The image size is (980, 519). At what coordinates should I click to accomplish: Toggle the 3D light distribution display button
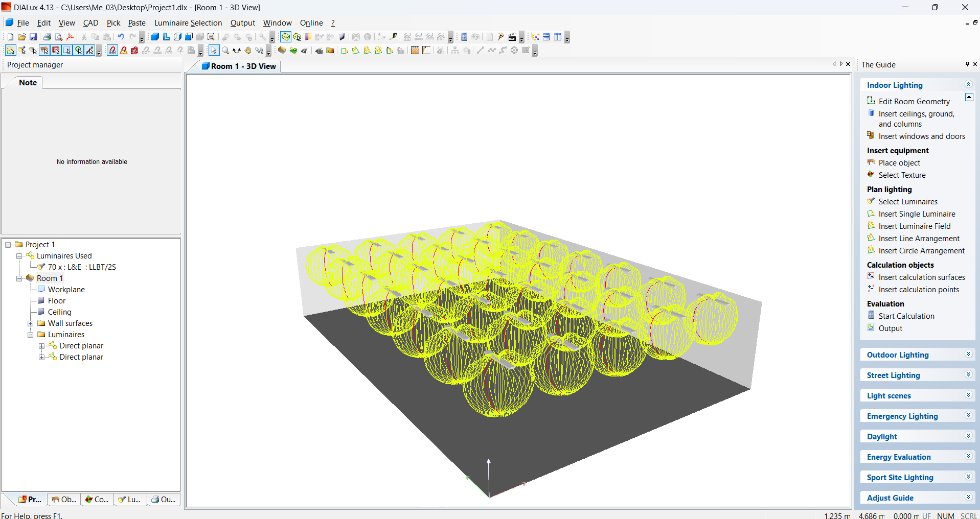(x=286, y=37)
